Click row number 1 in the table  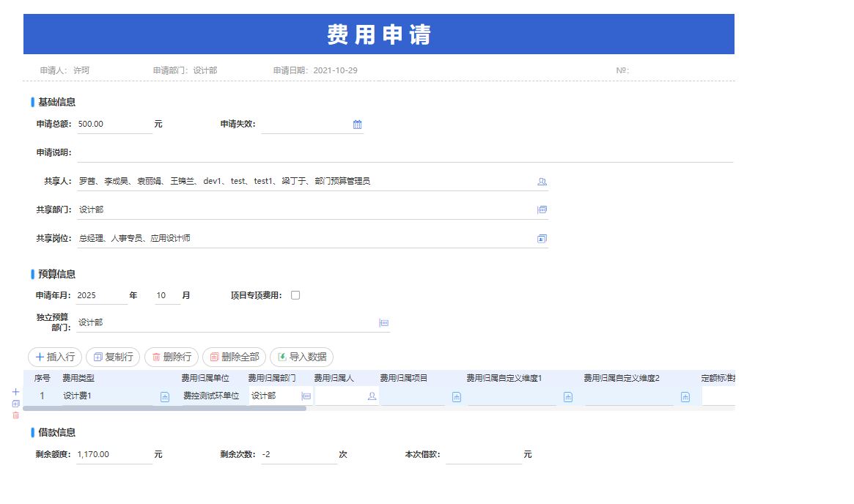pyautogui.click(x=42, y=396)
